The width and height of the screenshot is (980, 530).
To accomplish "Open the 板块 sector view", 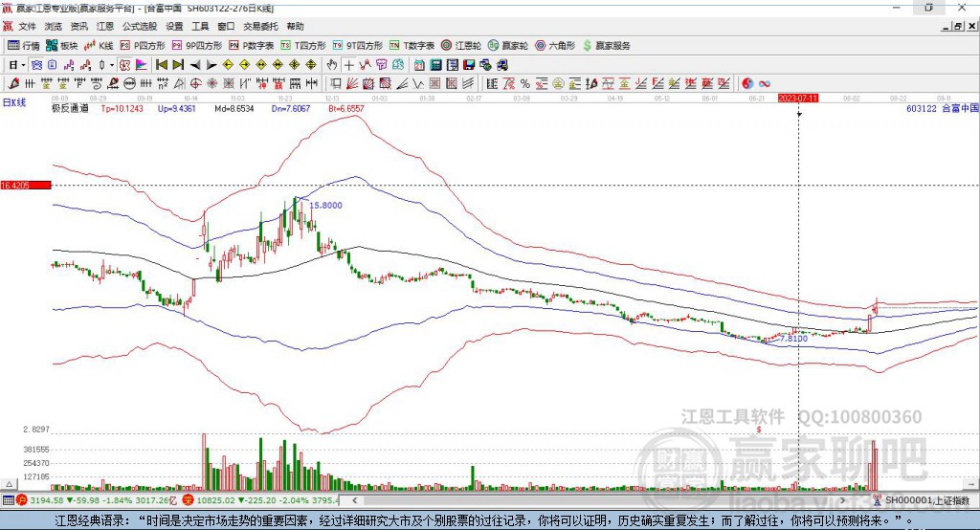I will [x=61, y=46].
